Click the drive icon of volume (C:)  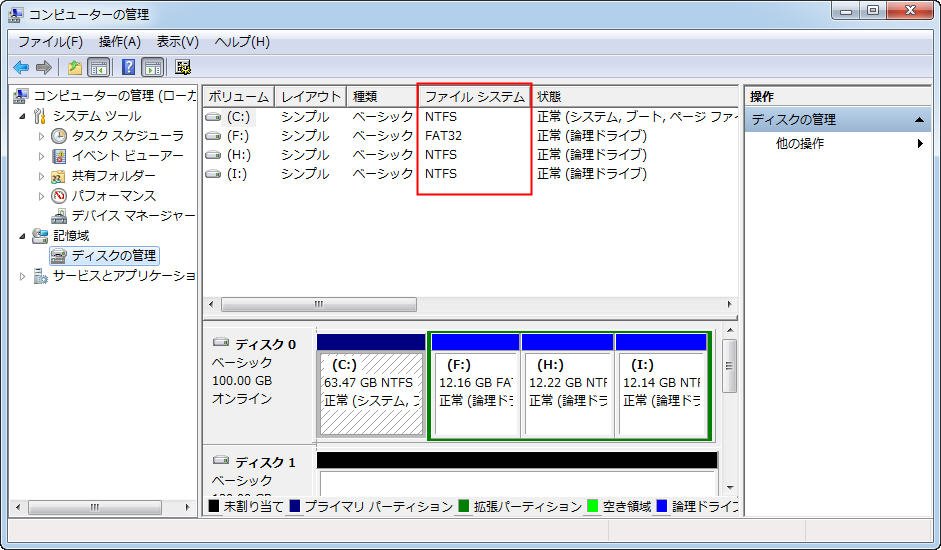[213, 116]
